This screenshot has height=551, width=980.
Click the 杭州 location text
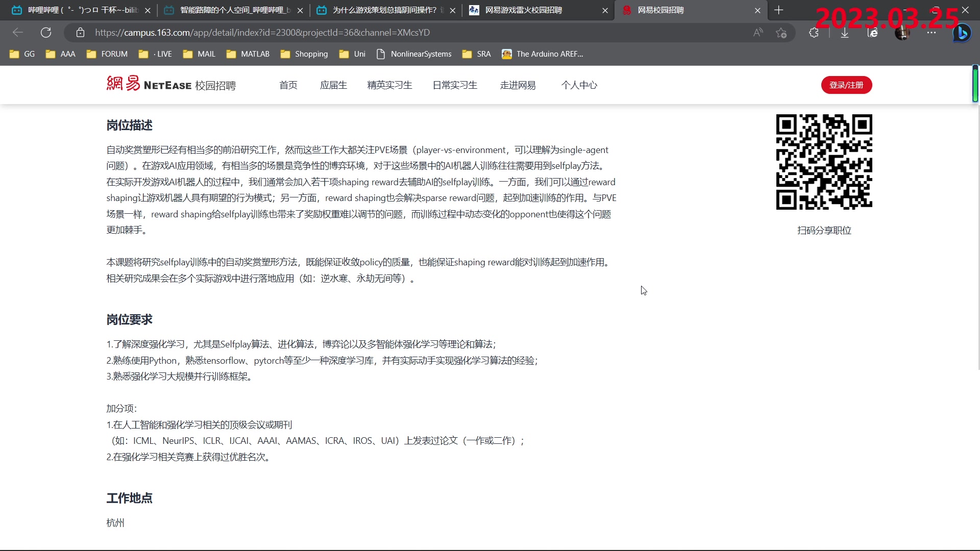(x=115, y=523)
